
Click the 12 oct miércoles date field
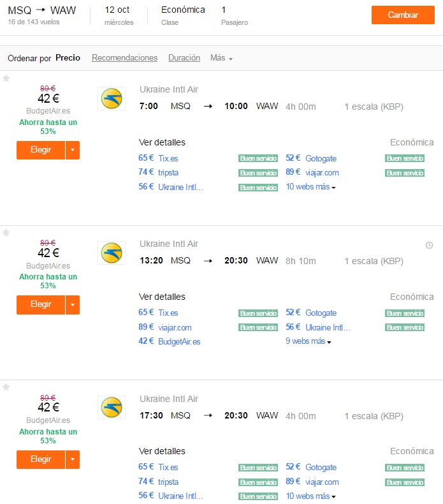tap(119, 15)
